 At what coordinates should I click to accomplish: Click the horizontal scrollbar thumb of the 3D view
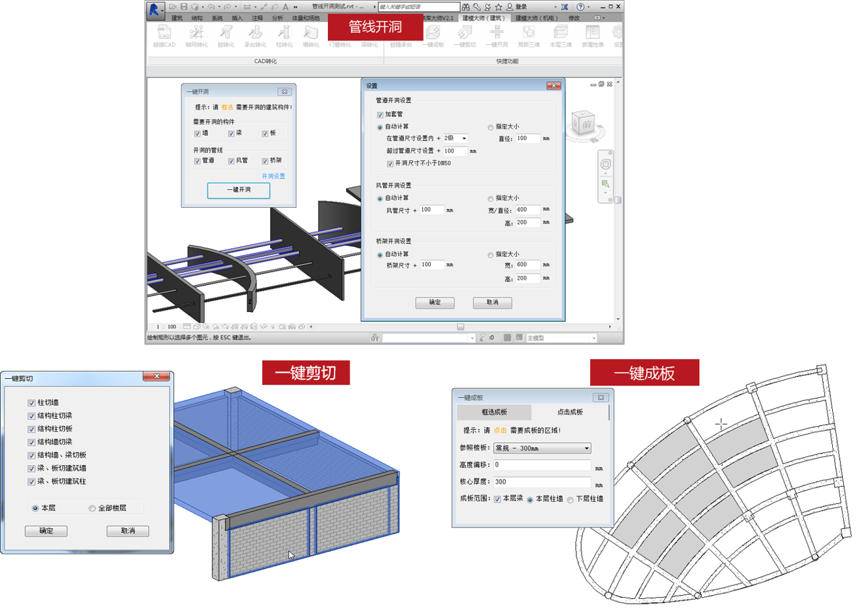tap(460, 326)
